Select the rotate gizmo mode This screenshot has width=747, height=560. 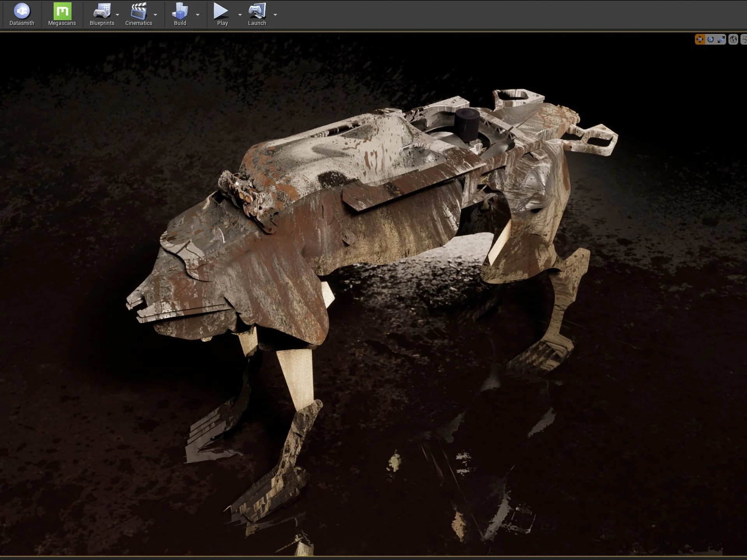710,40
